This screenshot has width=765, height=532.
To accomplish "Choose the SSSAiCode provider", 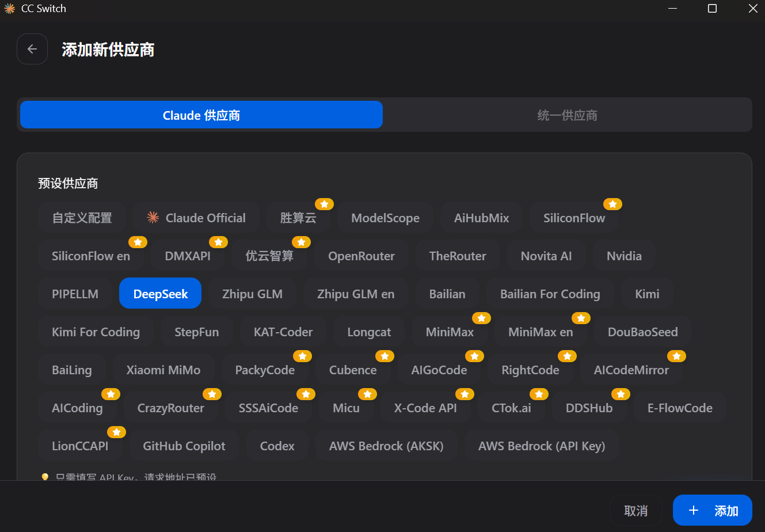I will (x=268, y=408).
